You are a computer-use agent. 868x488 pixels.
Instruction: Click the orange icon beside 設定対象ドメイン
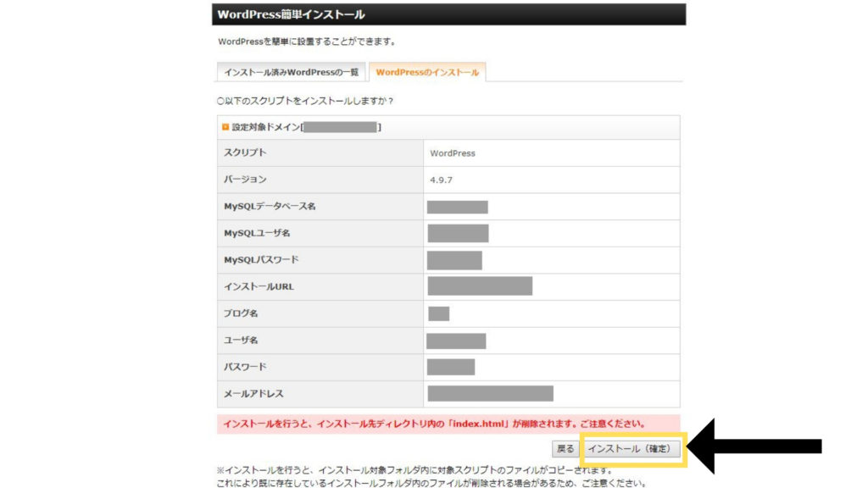[225, 127]
